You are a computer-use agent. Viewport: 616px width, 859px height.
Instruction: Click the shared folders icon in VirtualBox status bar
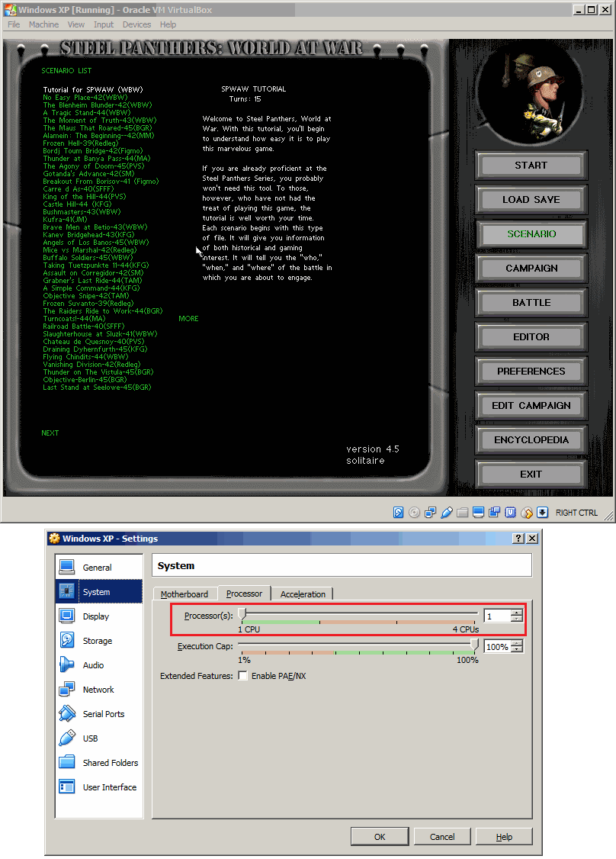(463, 512)
